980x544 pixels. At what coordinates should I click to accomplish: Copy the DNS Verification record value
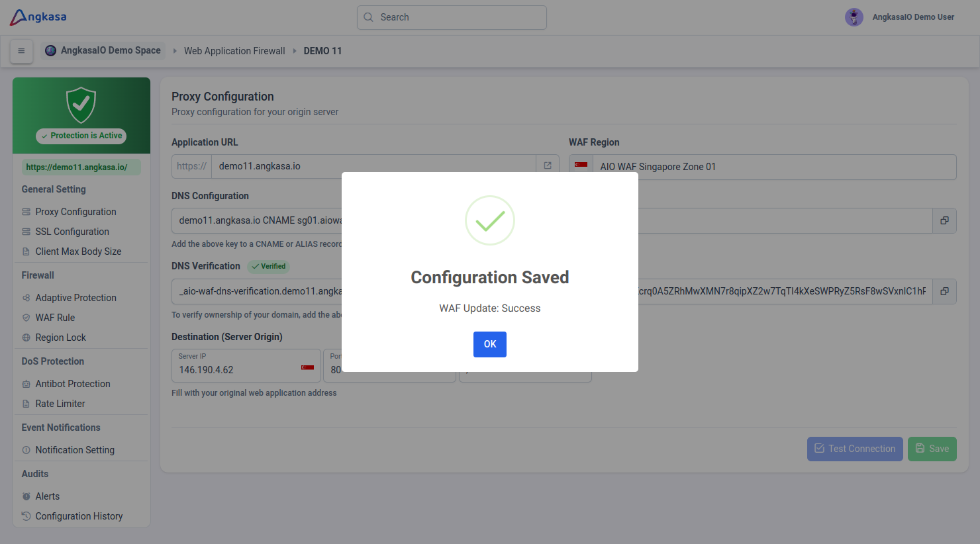point(945,291)
